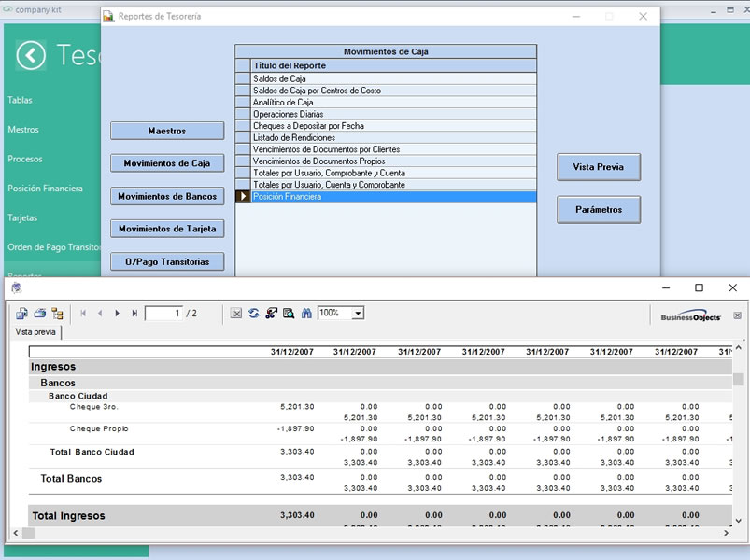Click the Total Bancos row label
The height and width of the screenshot is (560, 750).
(x=71, y=479)
